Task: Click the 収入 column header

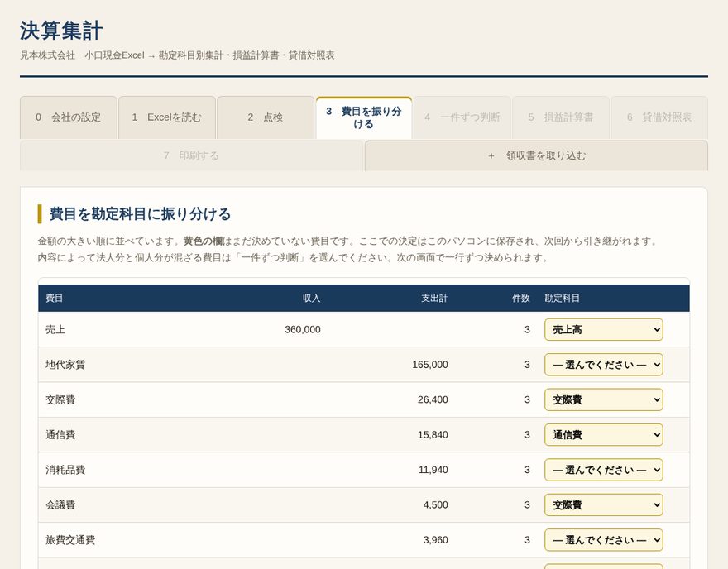Action: point(312,298)
